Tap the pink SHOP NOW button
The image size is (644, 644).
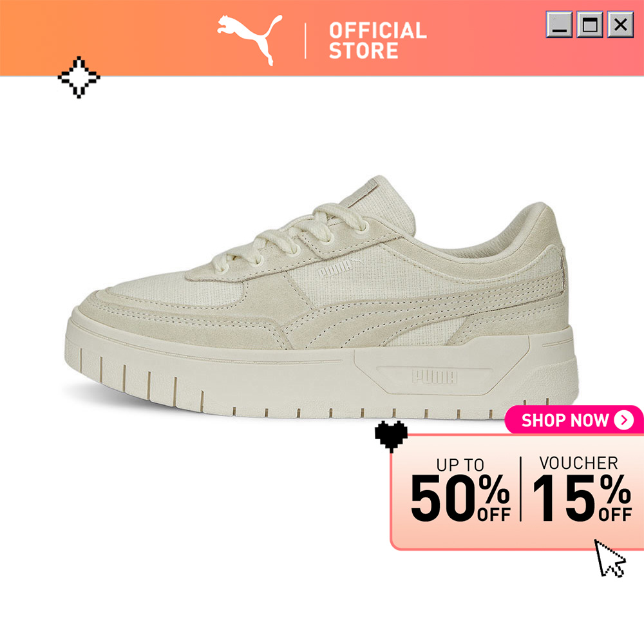[x=574, y=420]
